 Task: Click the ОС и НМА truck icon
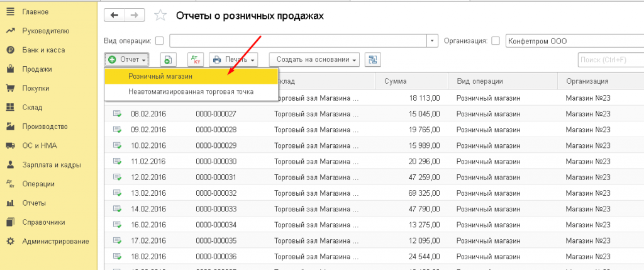click(10, 145)
